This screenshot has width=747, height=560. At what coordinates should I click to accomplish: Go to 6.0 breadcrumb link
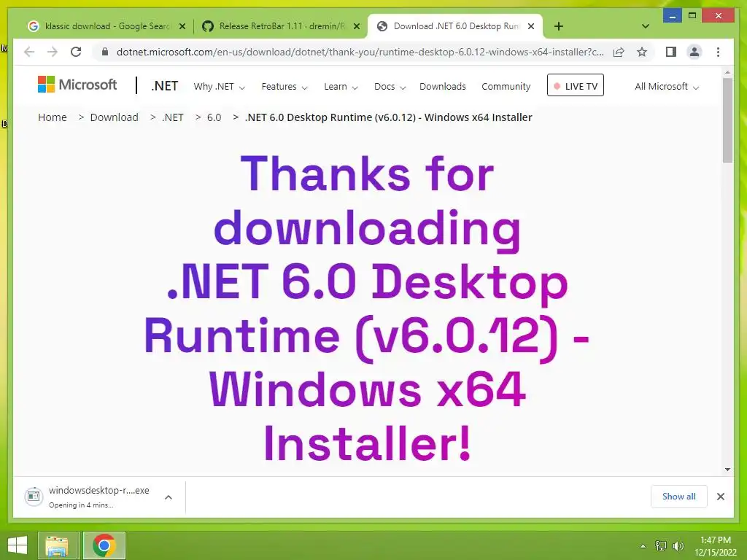tap(214, 117)
